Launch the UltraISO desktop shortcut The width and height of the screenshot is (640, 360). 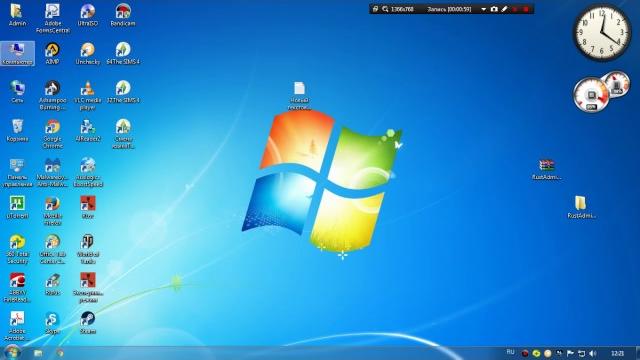coord(87,15)
